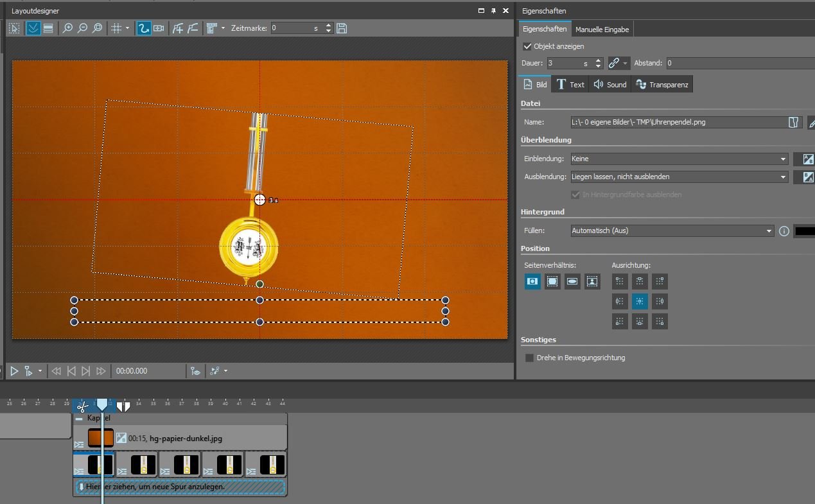This screenshot has height=504, width=815.
Task: Enable 'Drehe in Bewegungsrichtung' checkbox
Action: (529, 358)
